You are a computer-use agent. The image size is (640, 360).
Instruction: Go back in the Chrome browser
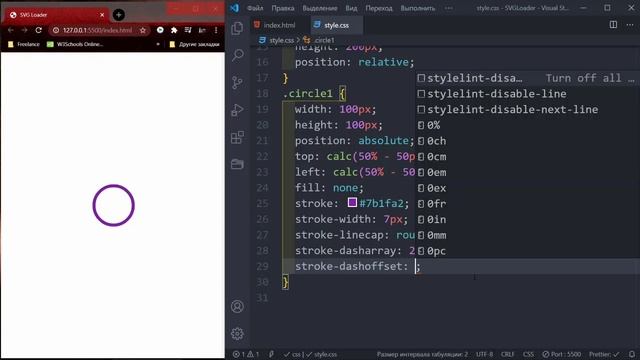(x=11, y=30)
